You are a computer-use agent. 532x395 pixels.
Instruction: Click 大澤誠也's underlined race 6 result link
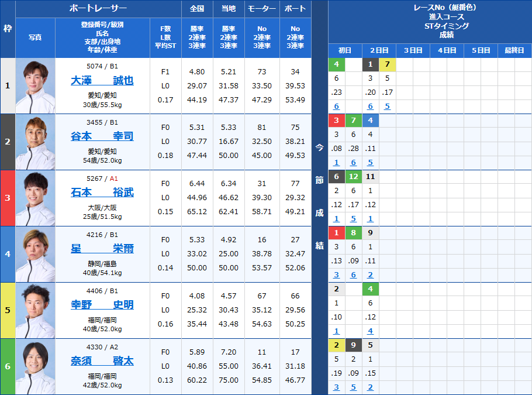click(336, 106)
